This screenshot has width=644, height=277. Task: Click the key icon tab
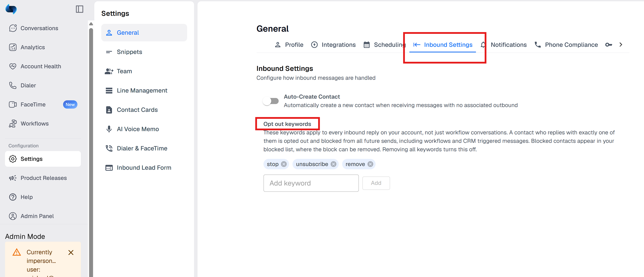[608, 45]
